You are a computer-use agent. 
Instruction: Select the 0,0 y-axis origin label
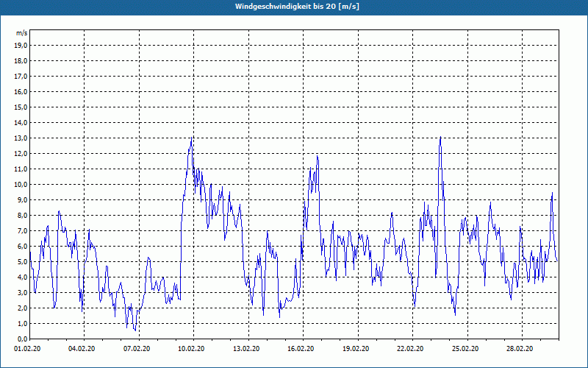22,339
